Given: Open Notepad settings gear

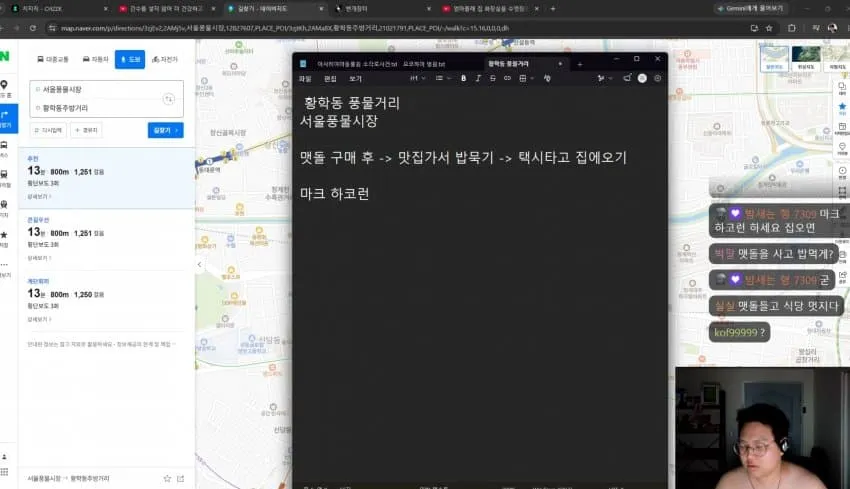Looking at the screenshot, I should [658, 78].
